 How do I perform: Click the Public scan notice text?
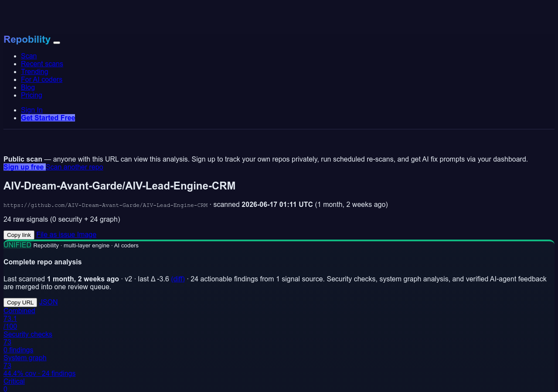265,159
